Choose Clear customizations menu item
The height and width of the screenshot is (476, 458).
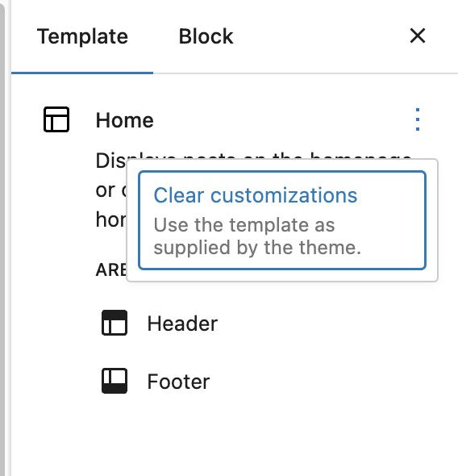click(x=282, y=220)
